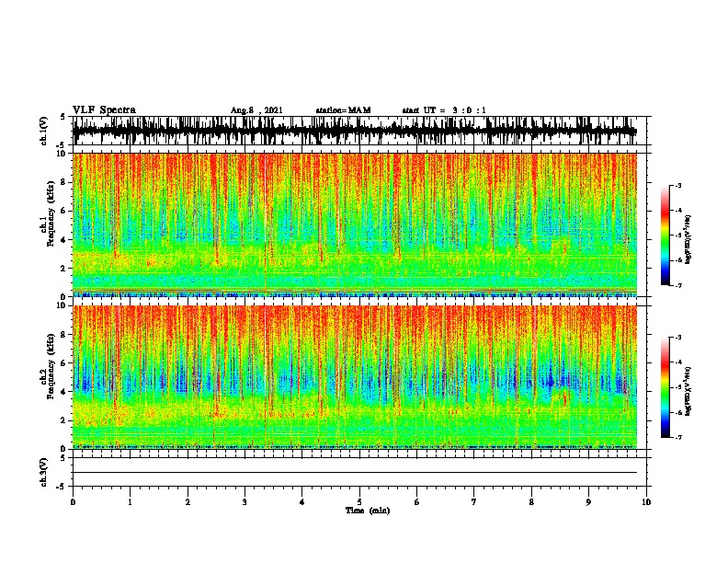Click time axis tick label "0"
728x563 pixels.
tap(73, 502)
